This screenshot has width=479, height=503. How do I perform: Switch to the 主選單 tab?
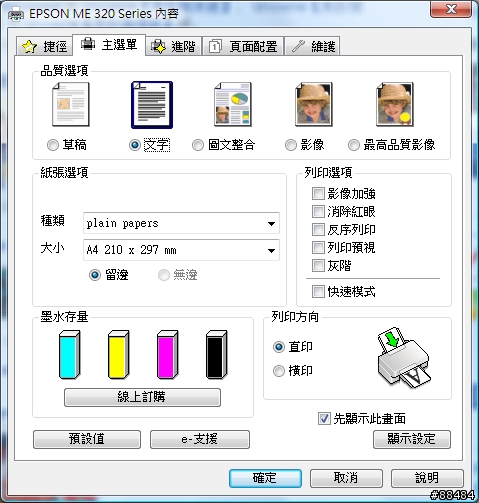point(109,44)
